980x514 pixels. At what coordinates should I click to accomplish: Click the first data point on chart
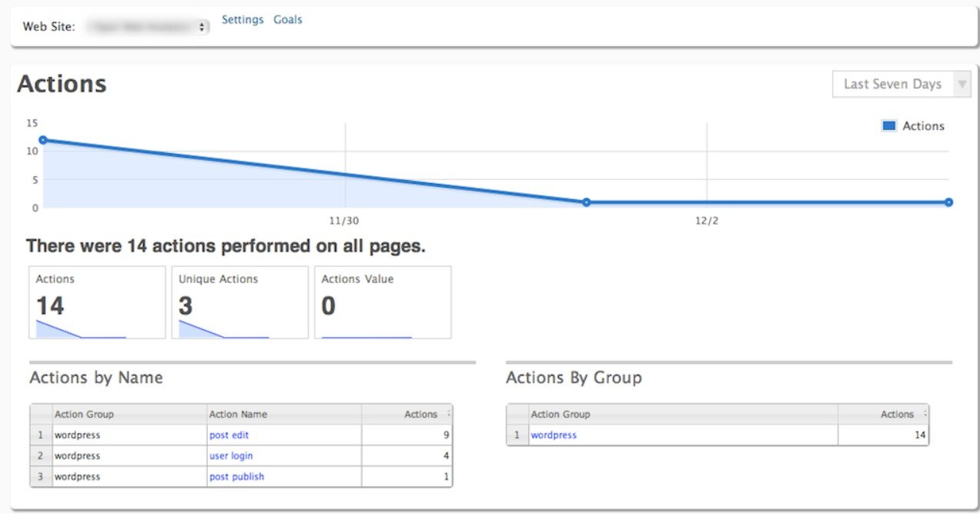pyautogui.click(x=43, y=140)
